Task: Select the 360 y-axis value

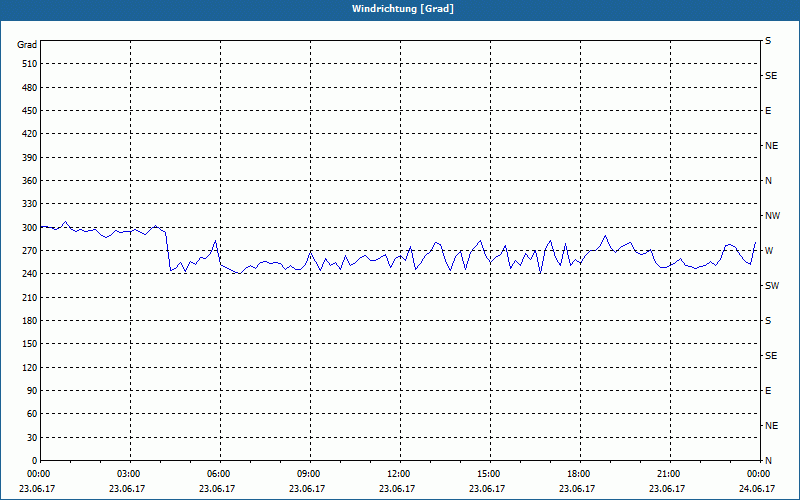Action: tap(30, 181)
